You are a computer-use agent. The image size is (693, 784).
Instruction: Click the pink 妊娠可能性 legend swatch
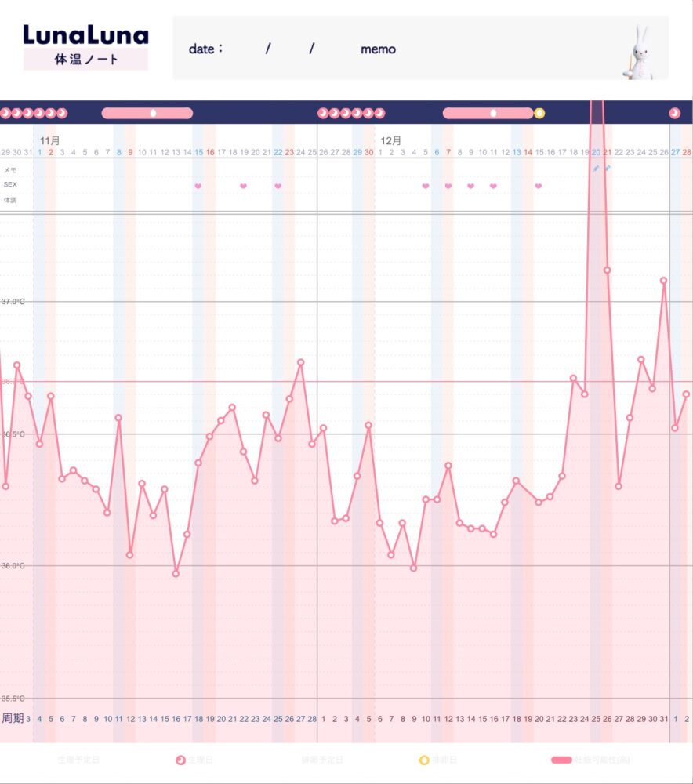(562, 760)
